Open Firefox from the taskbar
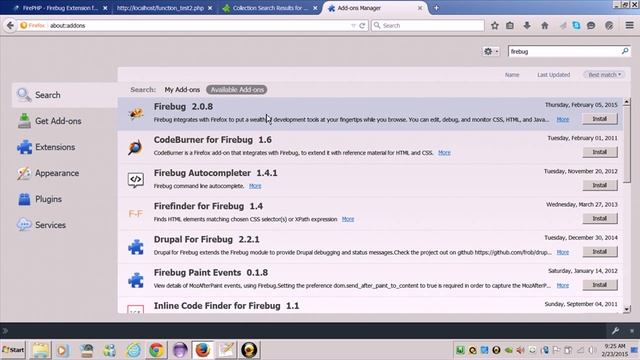This screenshot has height=360, width=640. (202, 350)
